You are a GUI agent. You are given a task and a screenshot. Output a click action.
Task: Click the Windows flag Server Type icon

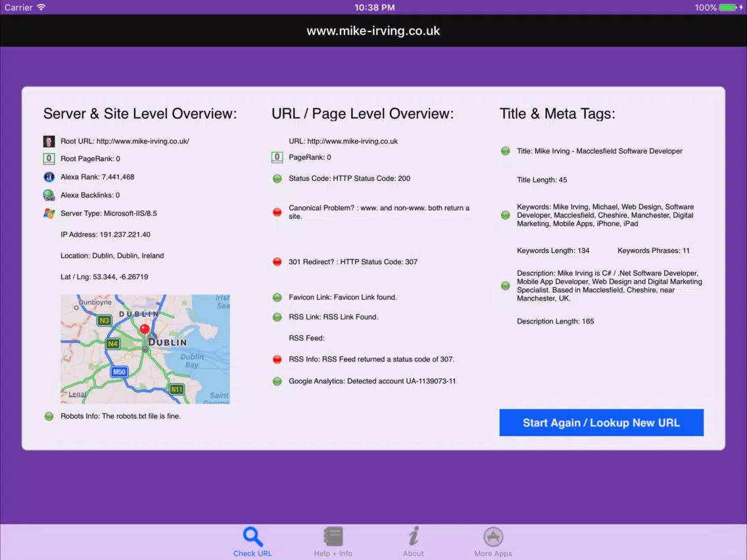(x=49, y=214)
